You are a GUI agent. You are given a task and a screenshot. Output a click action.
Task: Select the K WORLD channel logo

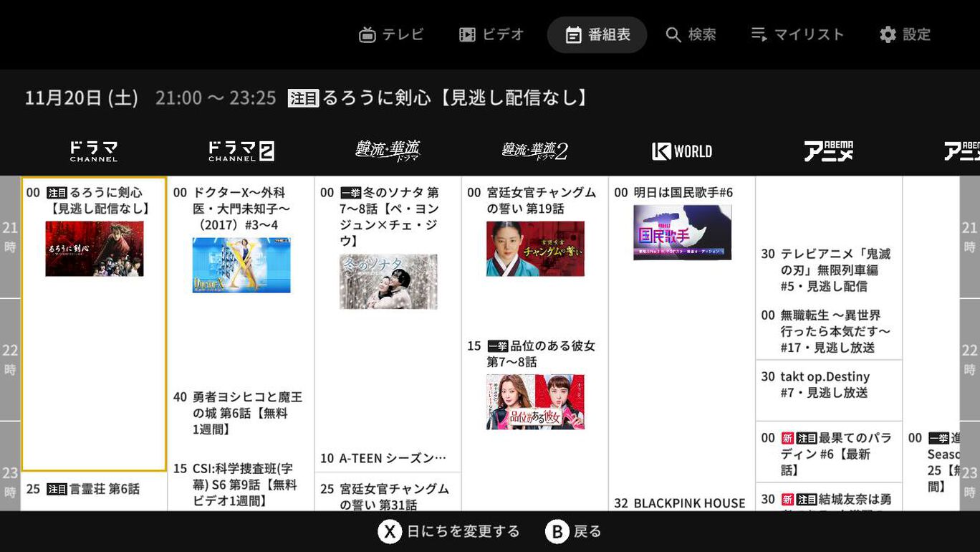click(682, 151)
